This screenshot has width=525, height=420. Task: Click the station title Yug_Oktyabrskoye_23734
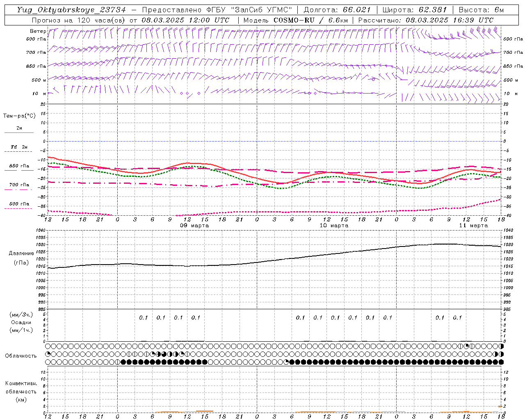point(71,10)
